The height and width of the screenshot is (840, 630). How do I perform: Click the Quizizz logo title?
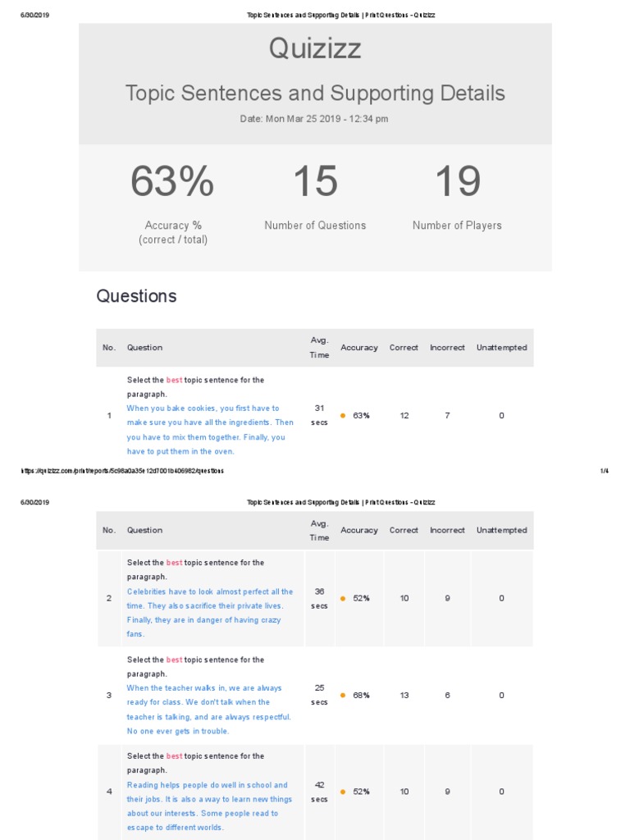point(315,49)
